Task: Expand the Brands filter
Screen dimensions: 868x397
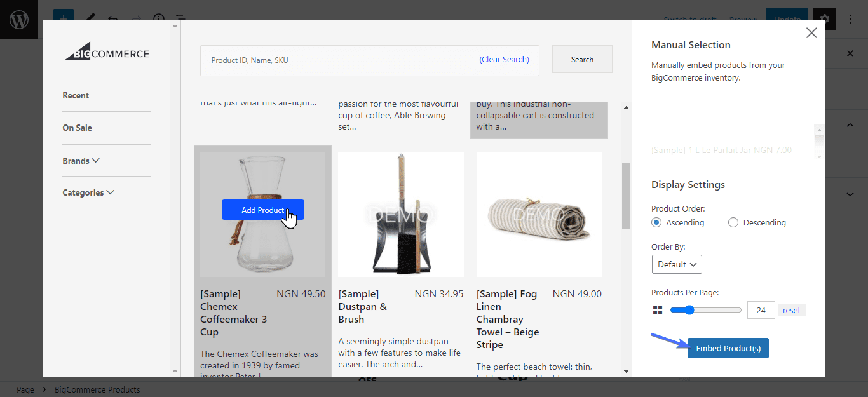Action: pos(81,161)
